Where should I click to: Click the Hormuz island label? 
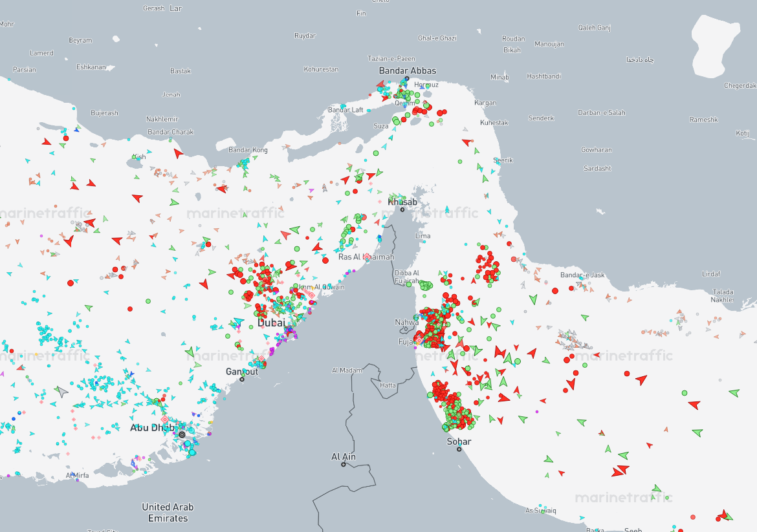point(426,85)
